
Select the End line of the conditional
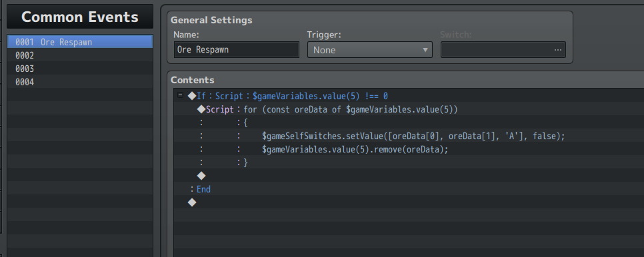409,189
